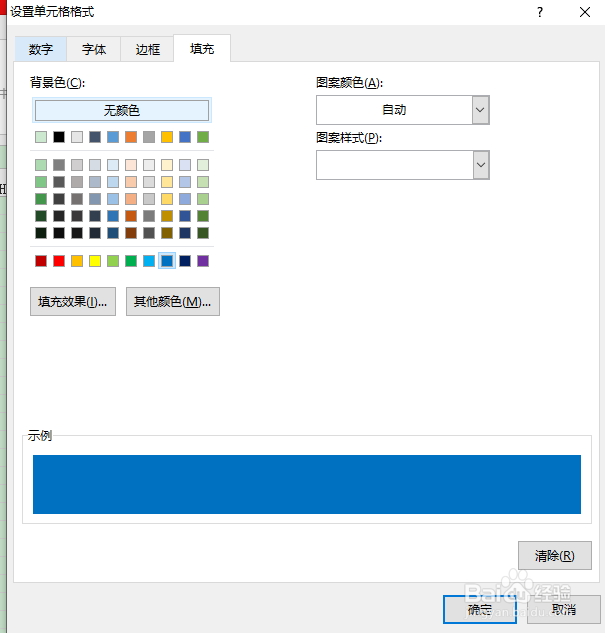This screenshot has width=605, height=633.
Task: Switch to the 字体 tab
Action: pos(94,49)
